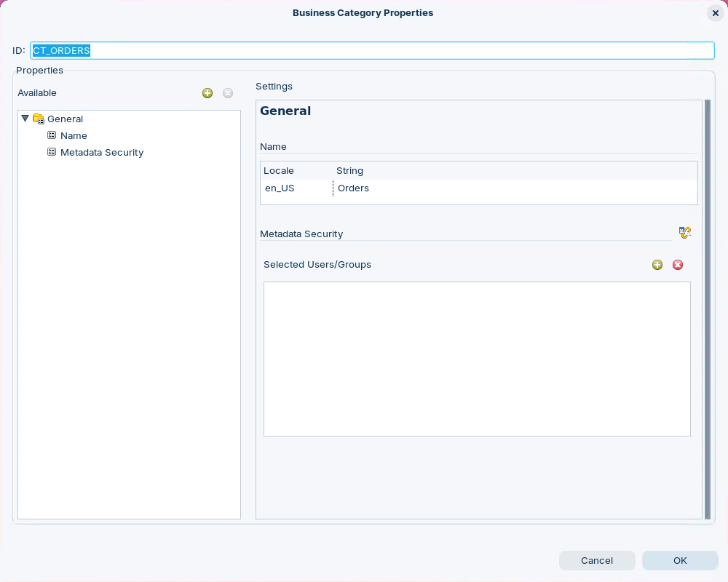Select the Metadata Security tree item
The width and height of the screenshot is (728, 582).
pyautogui.click(x=102, y=152)
